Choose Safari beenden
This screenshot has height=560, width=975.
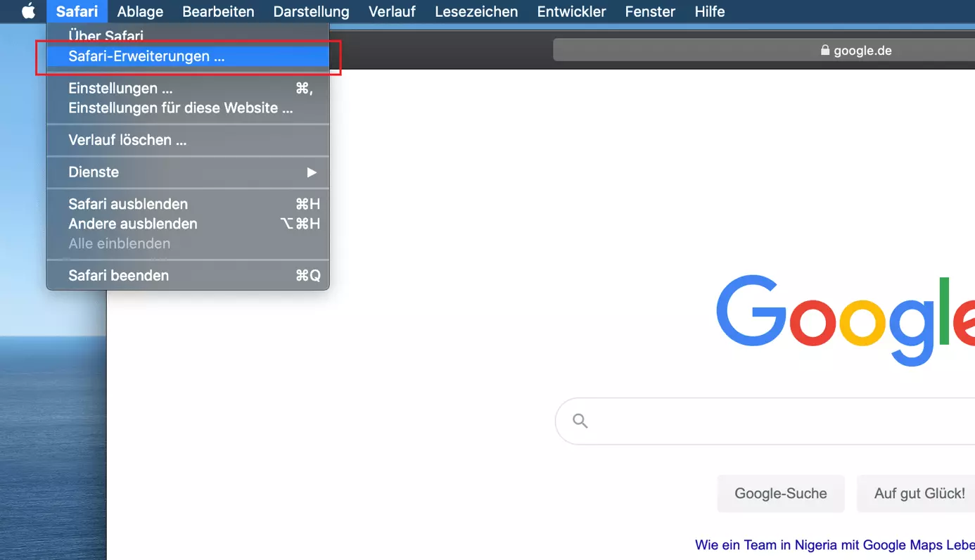[188, 276]
